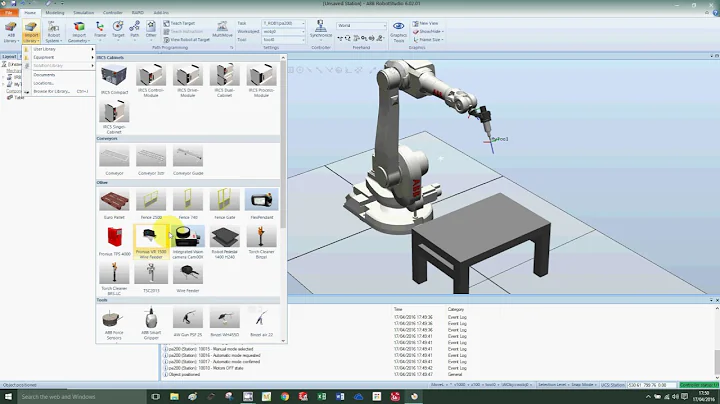The width and height of the screenshot is (720, 404).
Task: Open the ABB Library gallery
Action: [x=11, y=32]
